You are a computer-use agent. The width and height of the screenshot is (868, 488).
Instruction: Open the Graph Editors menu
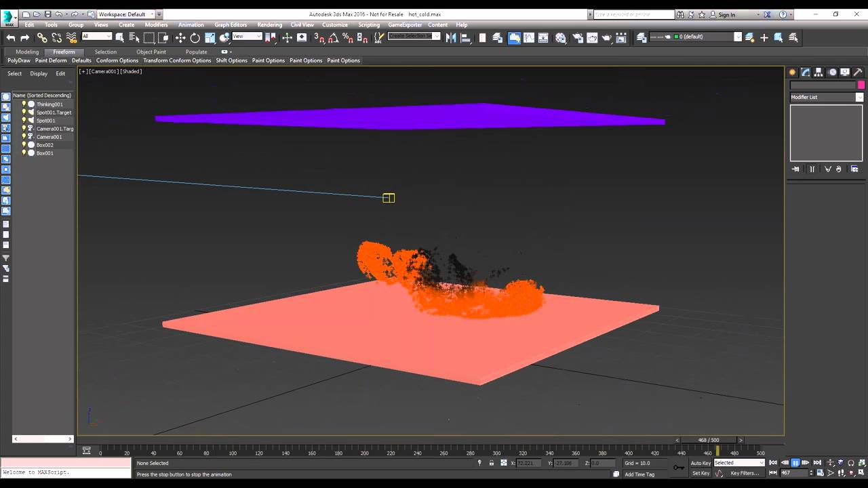231,25
